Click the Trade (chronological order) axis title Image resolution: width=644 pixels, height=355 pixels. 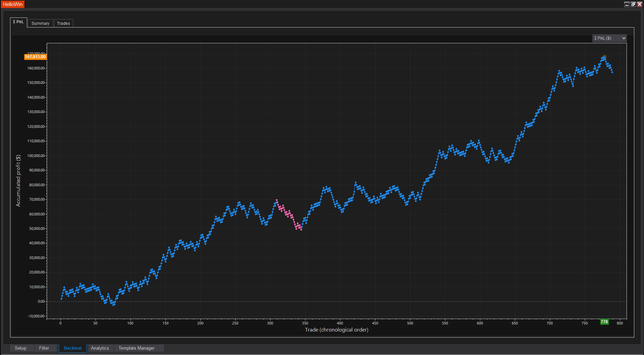(336, 330)
